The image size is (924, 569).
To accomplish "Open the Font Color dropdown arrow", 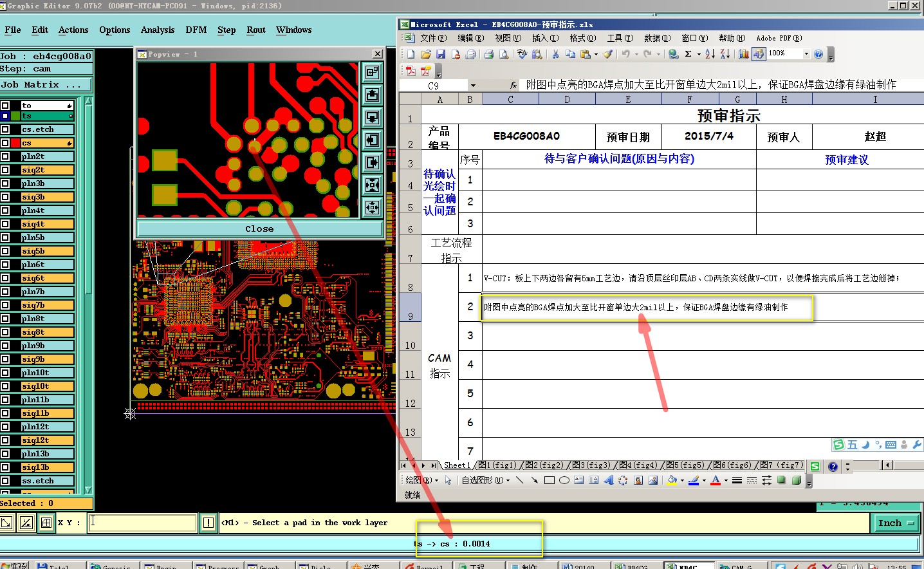I will [x=726, y=480].
